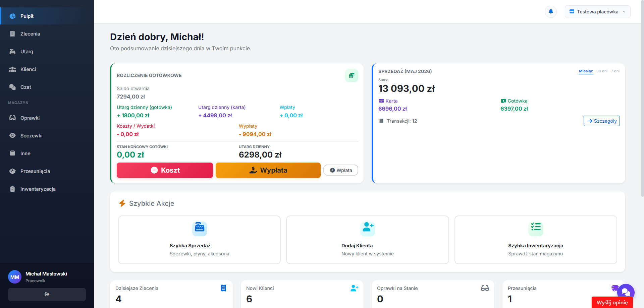The image size is (644, 308).
Task: Open sales Szczegóły link
Action: tap(602, 121)
